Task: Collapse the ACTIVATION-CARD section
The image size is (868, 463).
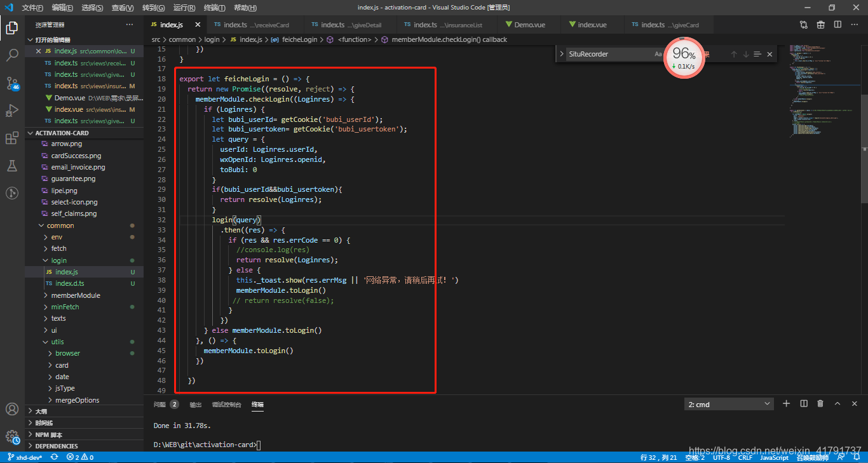Action: pyautogui.click(x=84, y=133)
